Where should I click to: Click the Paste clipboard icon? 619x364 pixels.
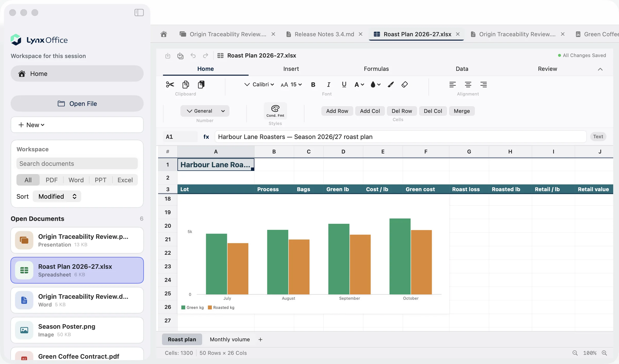click(201, 85)
